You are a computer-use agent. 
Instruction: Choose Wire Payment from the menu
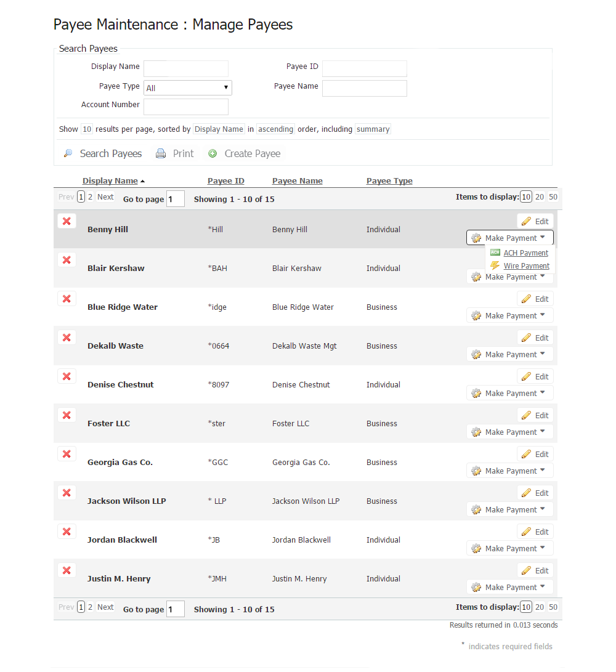click(x=526, y=266)
